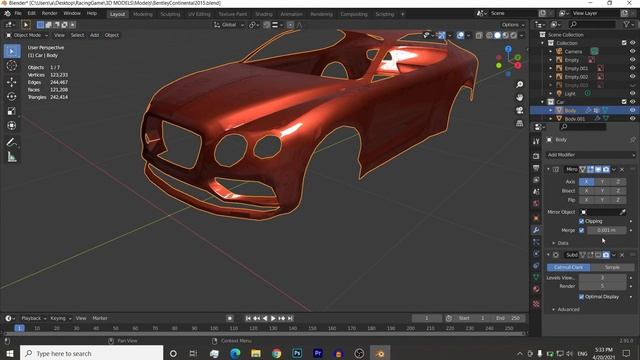Open the Edit menu
The image size is (640, 360).
tap(31, 13)
